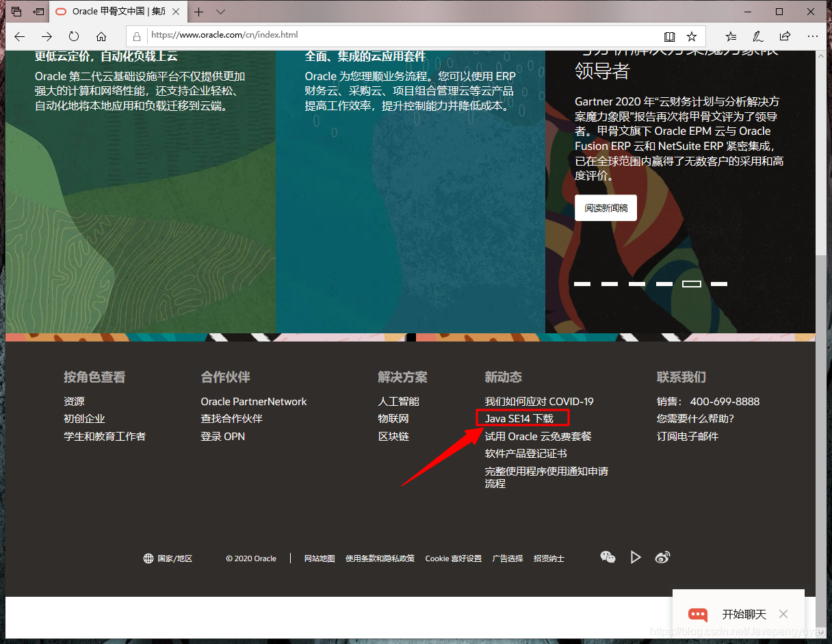The width and height of the screenshot is (832, 644).
Task: Open browser settings and more menu
Action: pyautogui.click(x=812, y=36)
